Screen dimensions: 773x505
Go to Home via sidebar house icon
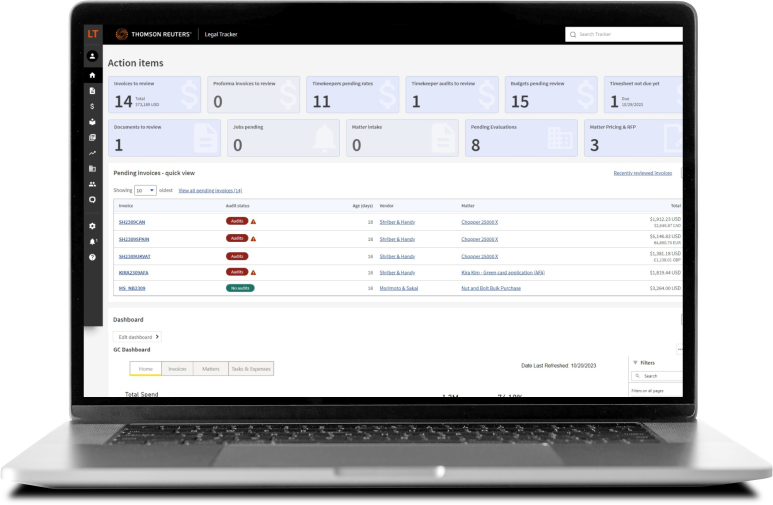pos(92,75)
